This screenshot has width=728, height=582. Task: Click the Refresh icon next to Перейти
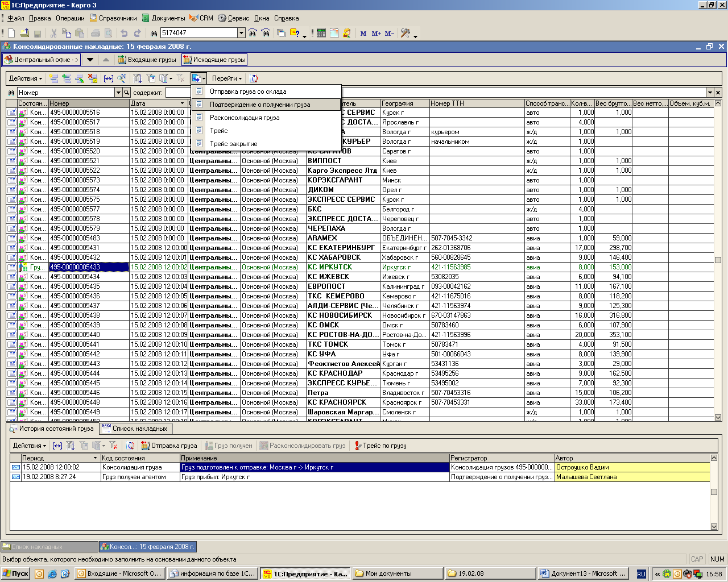click(254, 78)
